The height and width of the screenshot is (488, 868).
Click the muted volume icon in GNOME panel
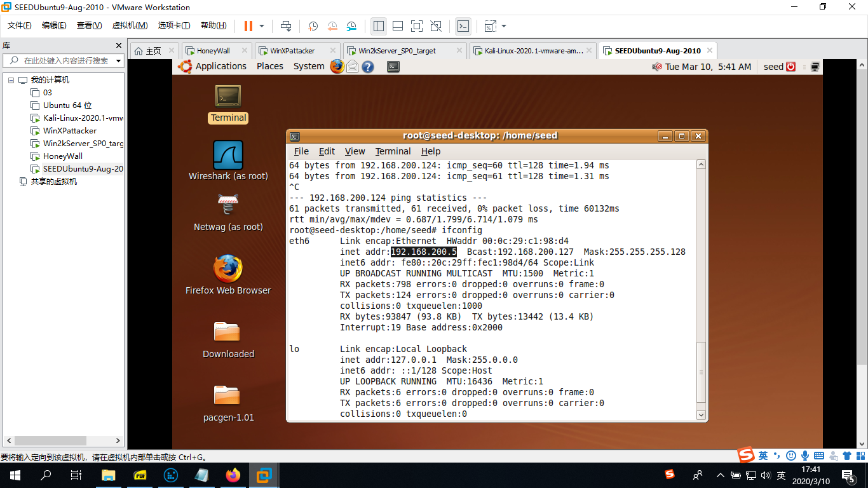657,67
